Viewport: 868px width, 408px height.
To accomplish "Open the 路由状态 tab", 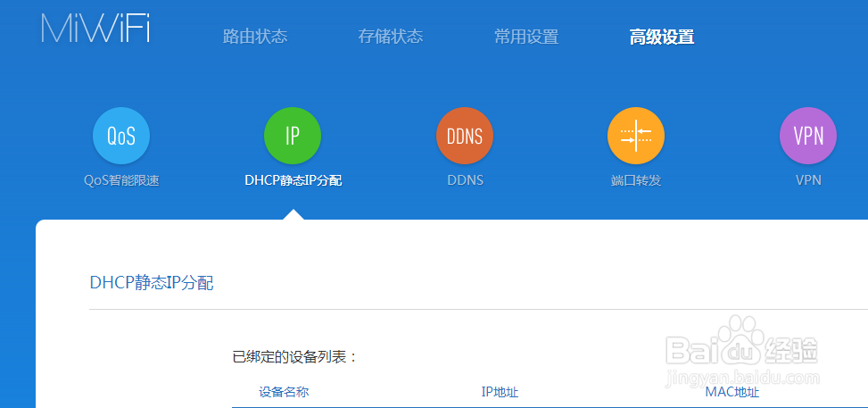I will (x=255, y=37).
